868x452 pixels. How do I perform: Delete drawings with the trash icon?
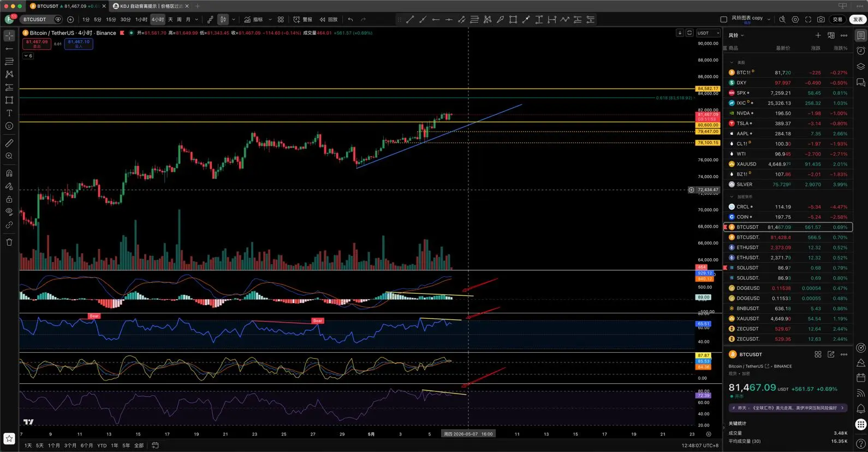(x=9, y=242)
